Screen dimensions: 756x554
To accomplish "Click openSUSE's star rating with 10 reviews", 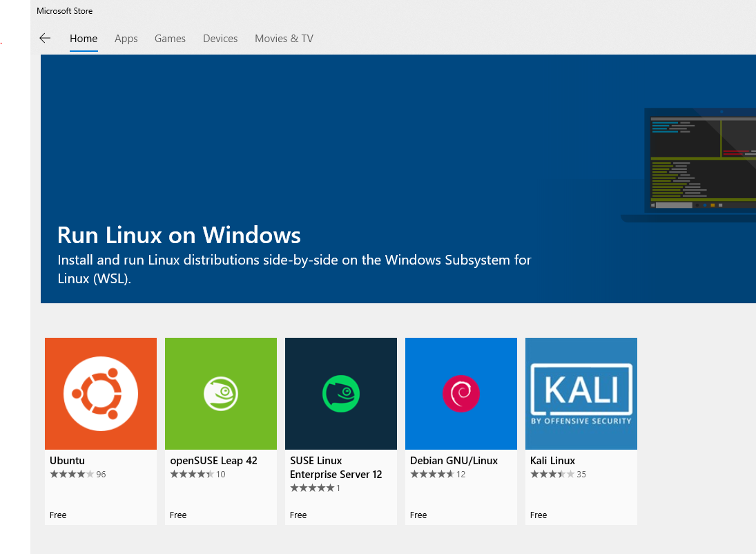I will tap(197, 475).
